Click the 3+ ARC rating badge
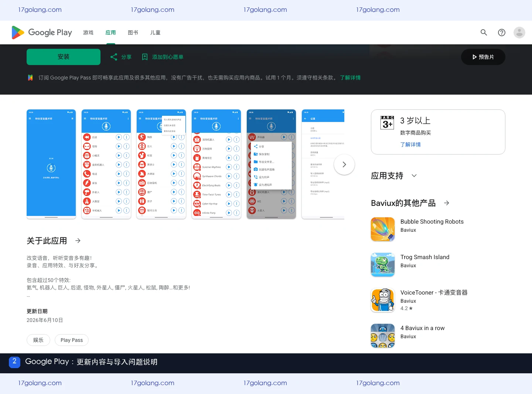532x394 pixels. (x=387, y=123)
